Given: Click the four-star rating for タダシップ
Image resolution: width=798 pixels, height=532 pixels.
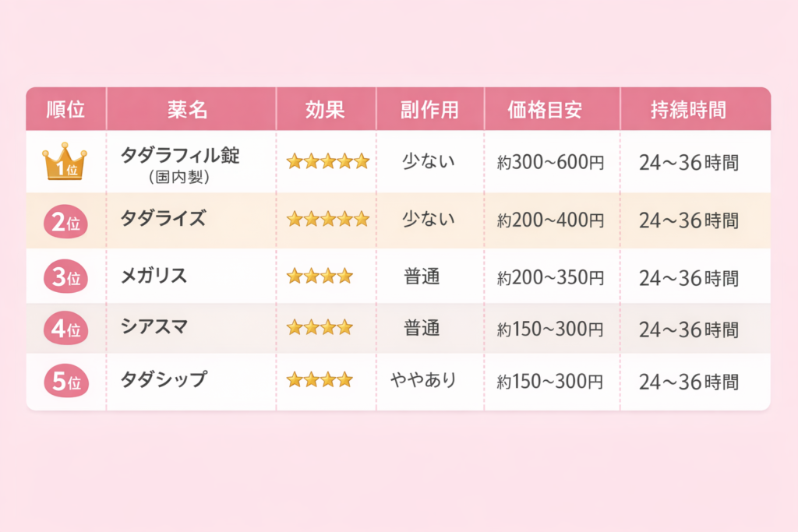Looking at the screenshot, I should tap(320, 380).
